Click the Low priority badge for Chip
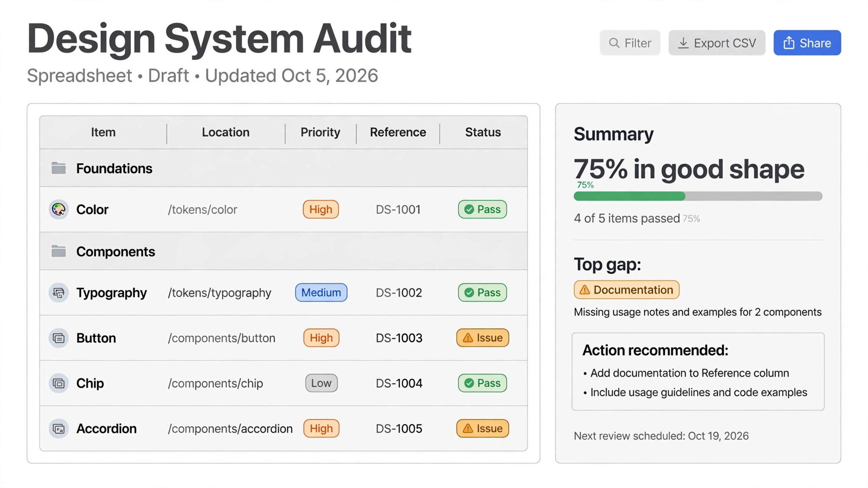Screen dimensions: 868x488 [x=321, y=383]
